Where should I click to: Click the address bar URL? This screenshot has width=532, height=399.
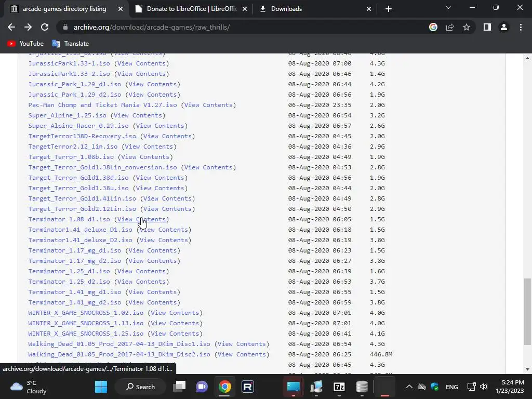(152, 27)
